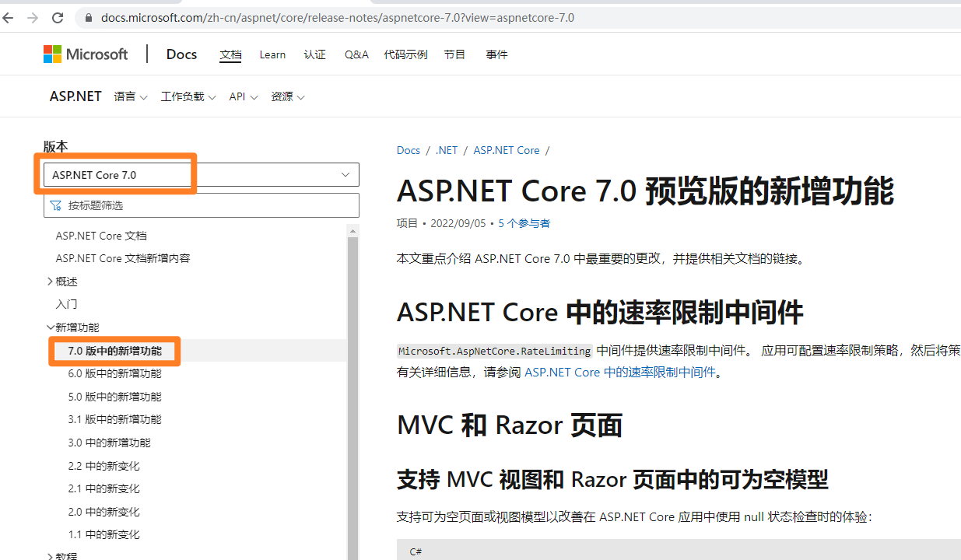Select 3.1 版中的新增功能 in the tree

pyautogui.click(x=115, y=419)
